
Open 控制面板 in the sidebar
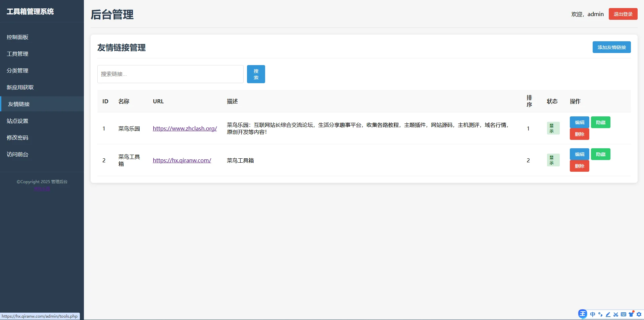coord(17,37)
